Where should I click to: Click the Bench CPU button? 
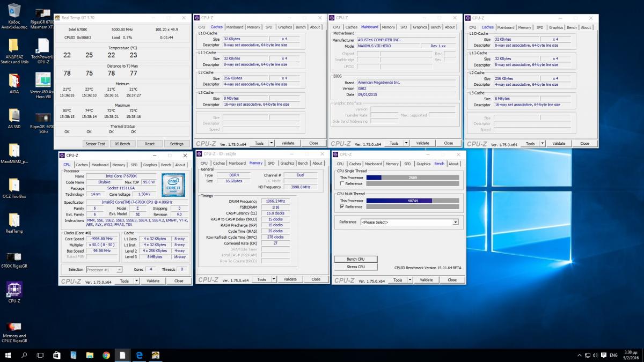point(356,259)
